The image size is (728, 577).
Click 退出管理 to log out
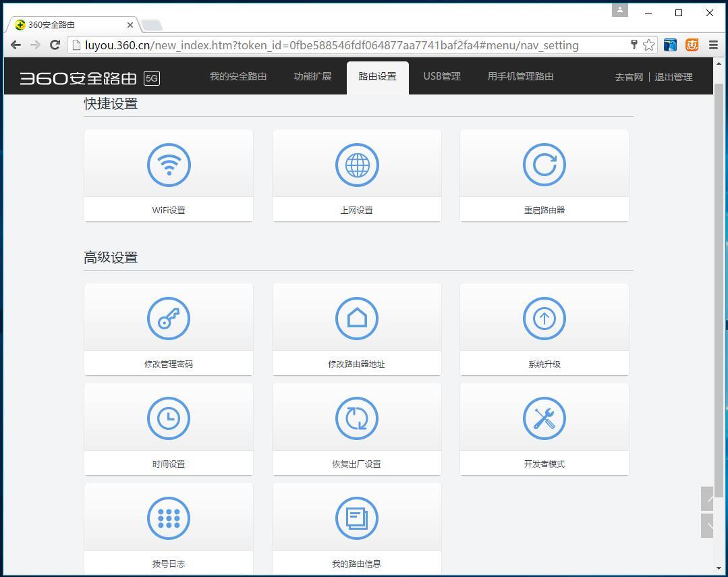(x=673, y=76)
